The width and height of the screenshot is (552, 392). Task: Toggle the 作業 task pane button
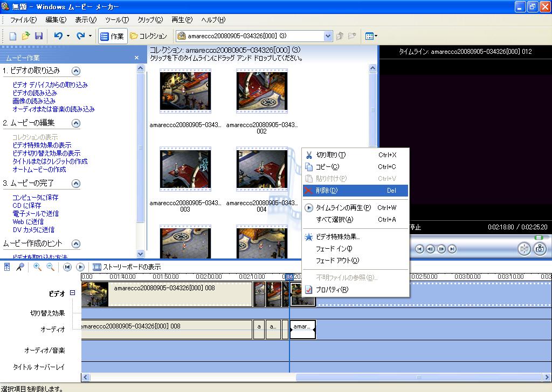tap(112, 36)
